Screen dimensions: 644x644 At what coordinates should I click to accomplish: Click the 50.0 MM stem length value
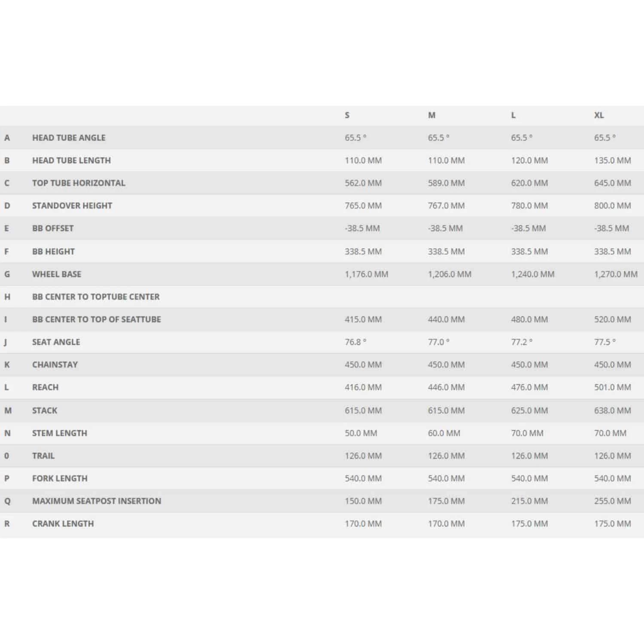tap(361, 433)
